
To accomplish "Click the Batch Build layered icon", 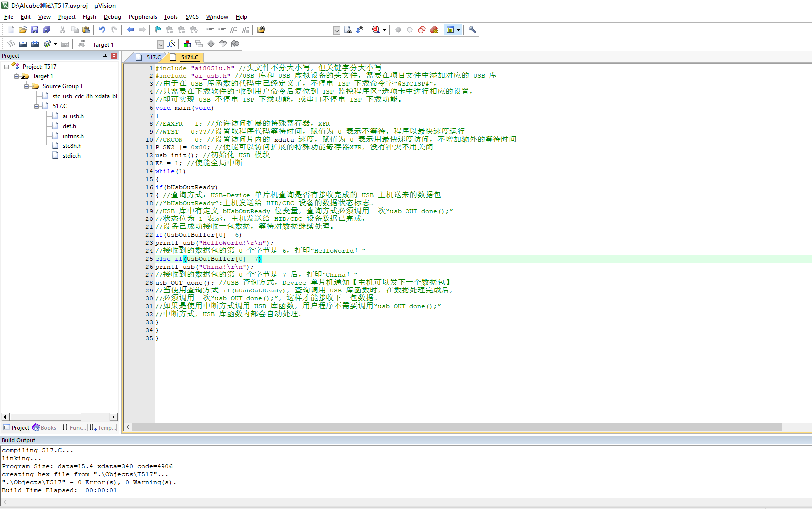I will click(47, 44).
